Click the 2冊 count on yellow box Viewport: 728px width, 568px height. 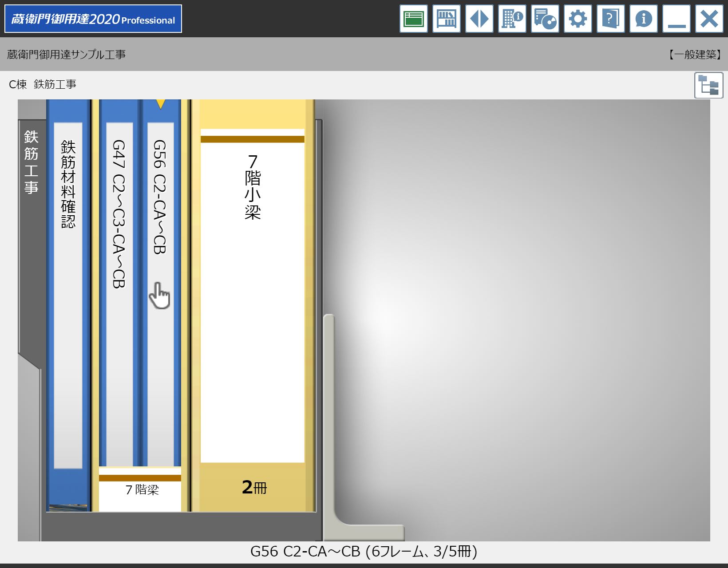pos(254,487)
